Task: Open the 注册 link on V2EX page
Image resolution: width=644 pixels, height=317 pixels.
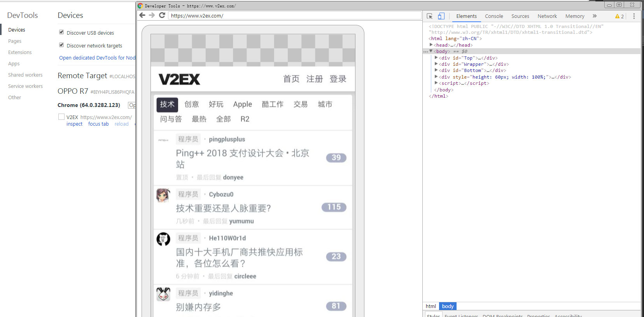Action: click(315, 79)
